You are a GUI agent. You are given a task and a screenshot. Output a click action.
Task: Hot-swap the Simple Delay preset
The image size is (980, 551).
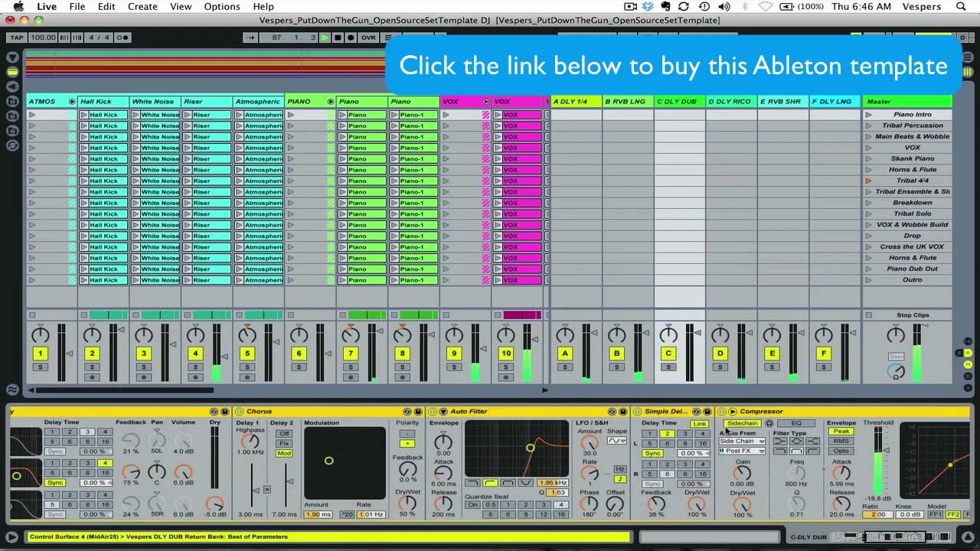(x=697, y=412)
